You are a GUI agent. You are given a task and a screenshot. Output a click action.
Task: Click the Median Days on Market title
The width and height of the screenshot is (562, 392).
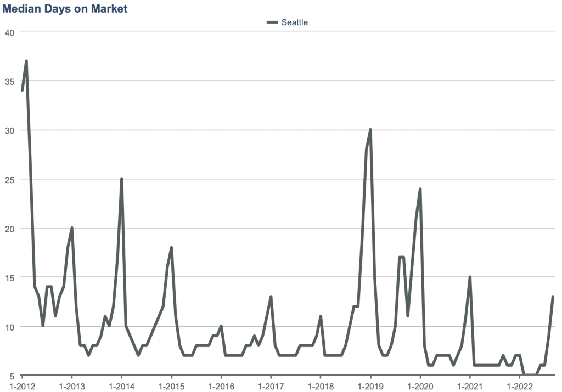[65, 9]
